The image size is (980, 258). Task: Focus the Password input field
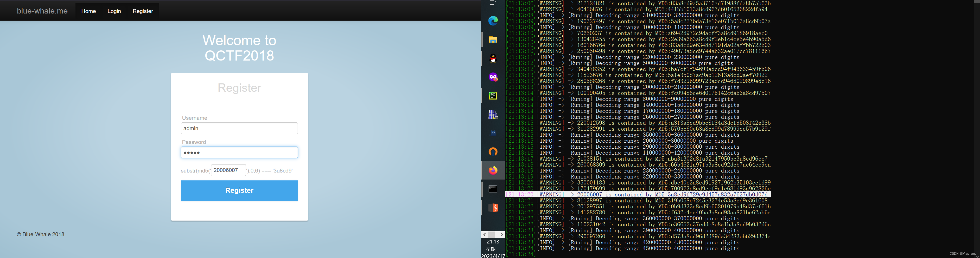click(x=239, y=152)
